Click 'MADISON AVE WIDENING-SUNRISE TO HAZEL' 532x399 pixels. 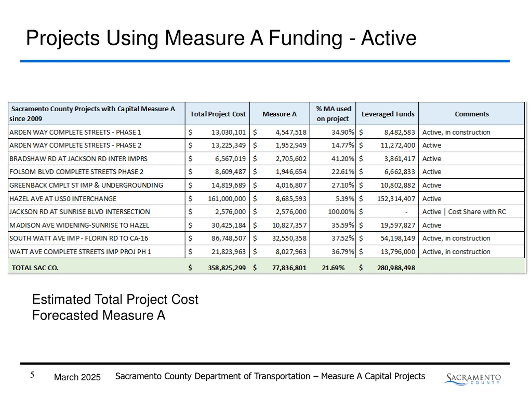point(79,225)
